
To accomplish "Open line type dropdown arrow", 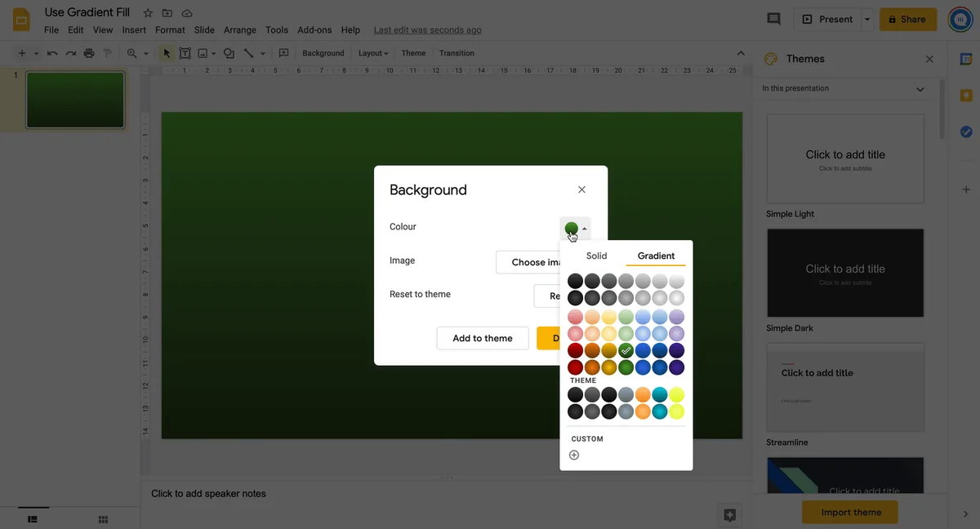I will coord(263,54).
